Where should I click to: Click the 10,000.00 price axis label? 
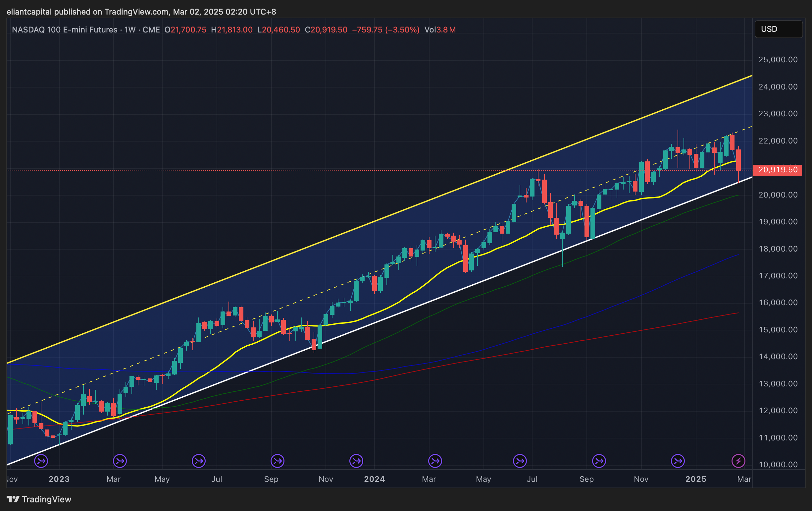pos(778,465)
